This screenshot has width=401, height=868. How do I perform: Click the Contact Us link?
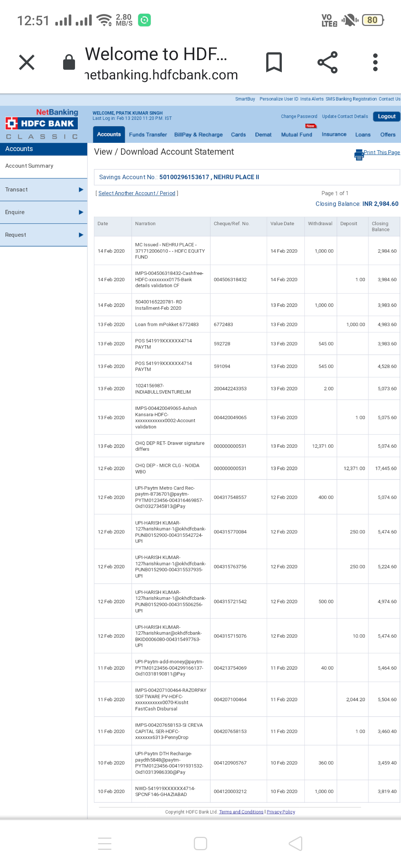point(389,99)
